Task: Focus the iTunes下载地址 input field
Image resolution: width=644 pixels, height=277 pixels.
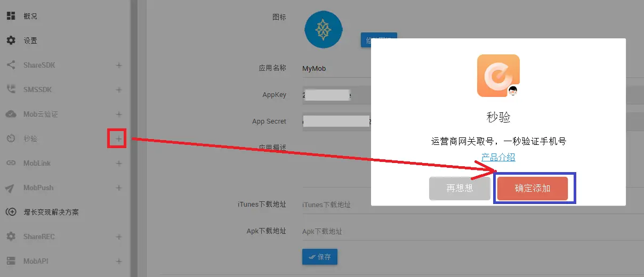Action: 469,205
